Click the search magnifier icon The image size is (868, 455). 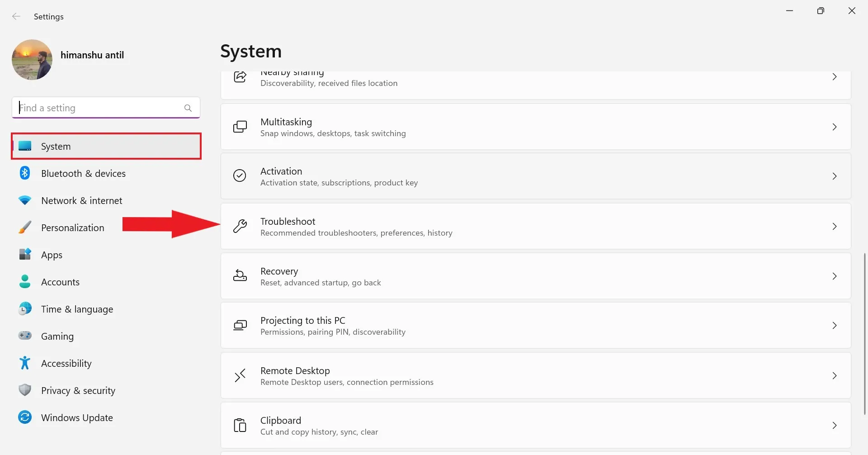tap(188, 108)
